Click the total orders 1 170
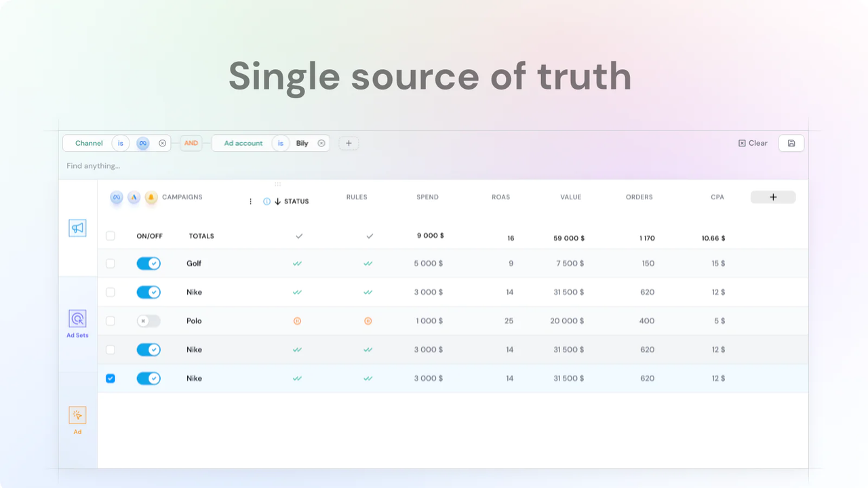The width and height of the screenshot is (868, 488). pos(647,239)
